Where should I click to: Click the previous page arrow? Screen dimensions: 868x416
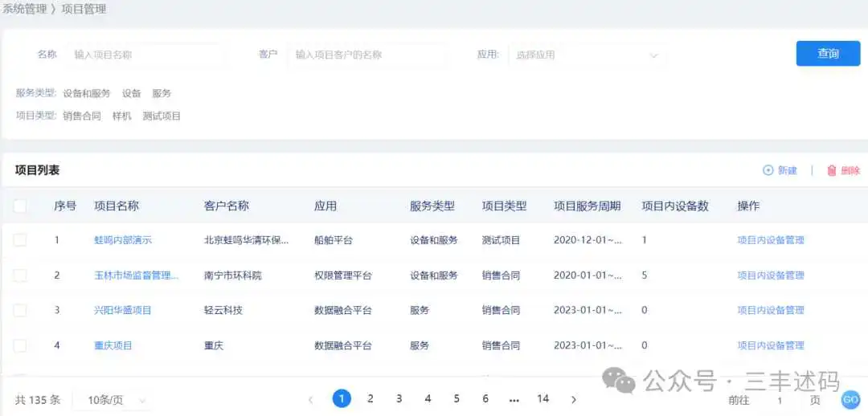coord(310,399)
